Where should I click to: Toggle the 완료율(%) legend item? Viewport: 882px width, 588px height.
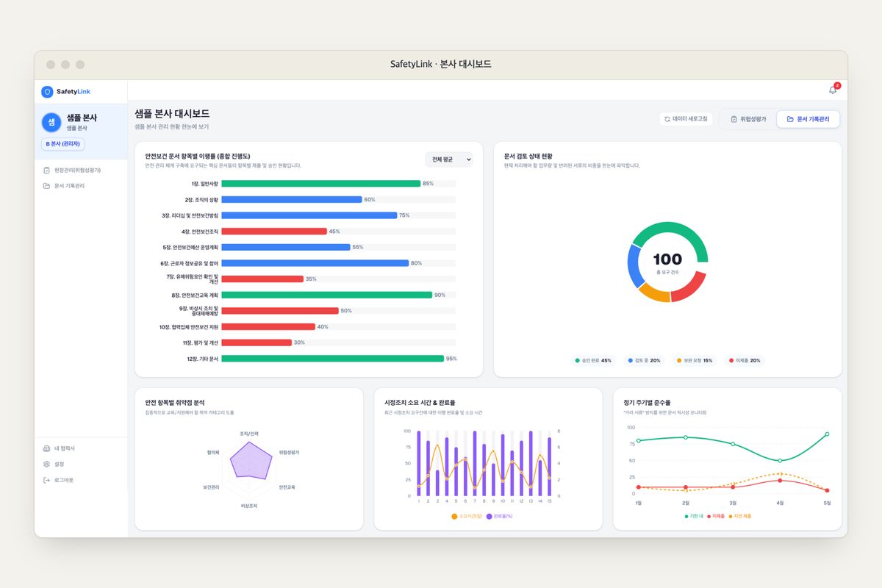[499, 517]
